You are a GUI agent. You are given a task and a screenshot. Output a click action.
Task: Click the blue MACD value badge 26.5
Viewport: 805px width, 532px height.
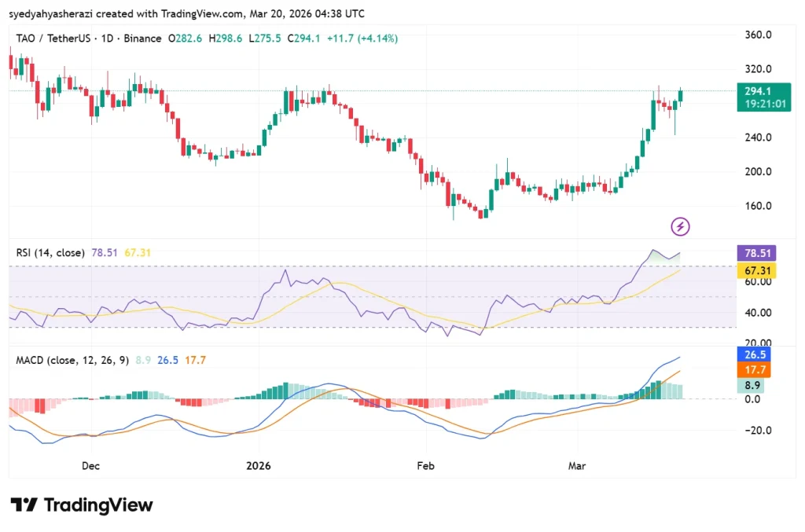(753, 354)
